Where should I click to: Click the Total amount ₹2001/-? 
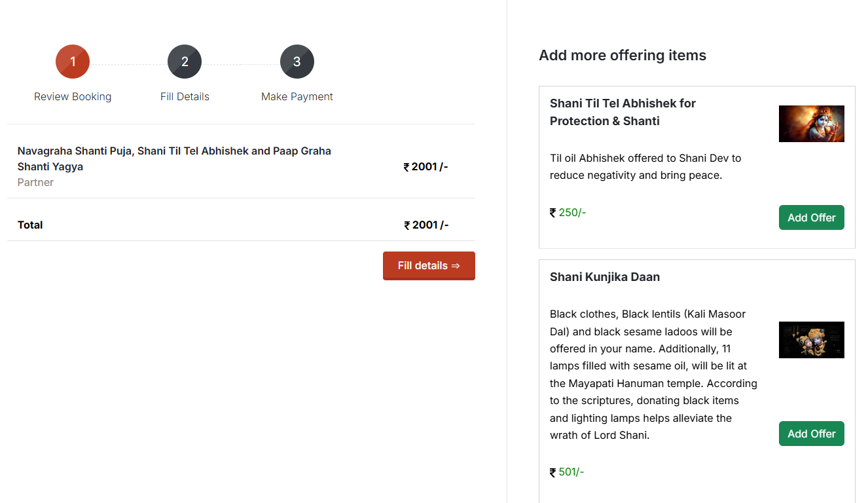point(426,225)
